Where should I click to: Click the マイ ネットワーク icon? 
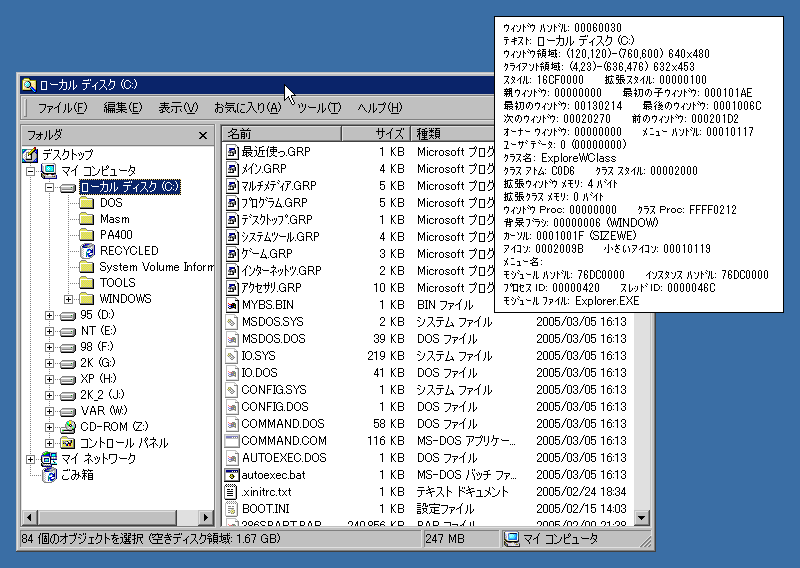49,459
